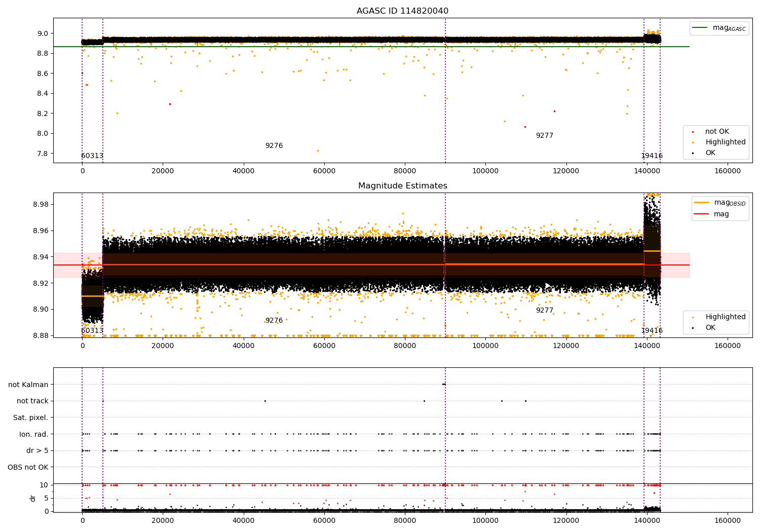
Task: Click obsid label 60313 in AGASC ID plot
Action: [92, 156]
